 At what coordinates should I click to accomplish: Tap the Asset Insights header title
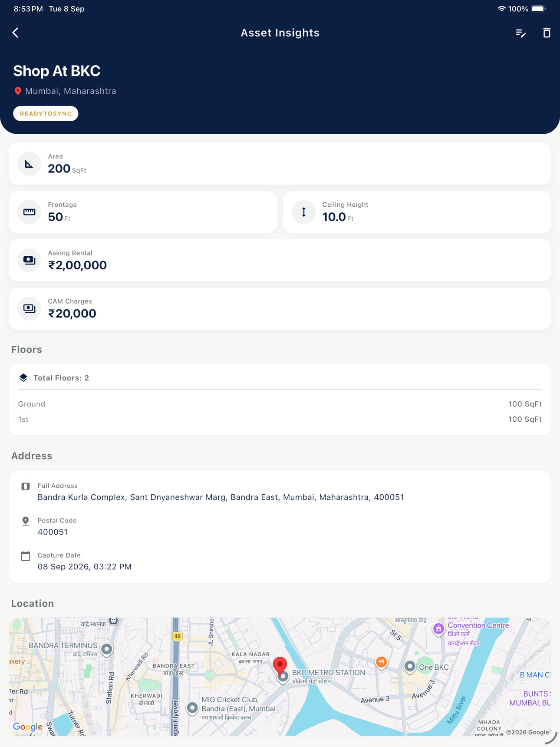tap(280, 33)
